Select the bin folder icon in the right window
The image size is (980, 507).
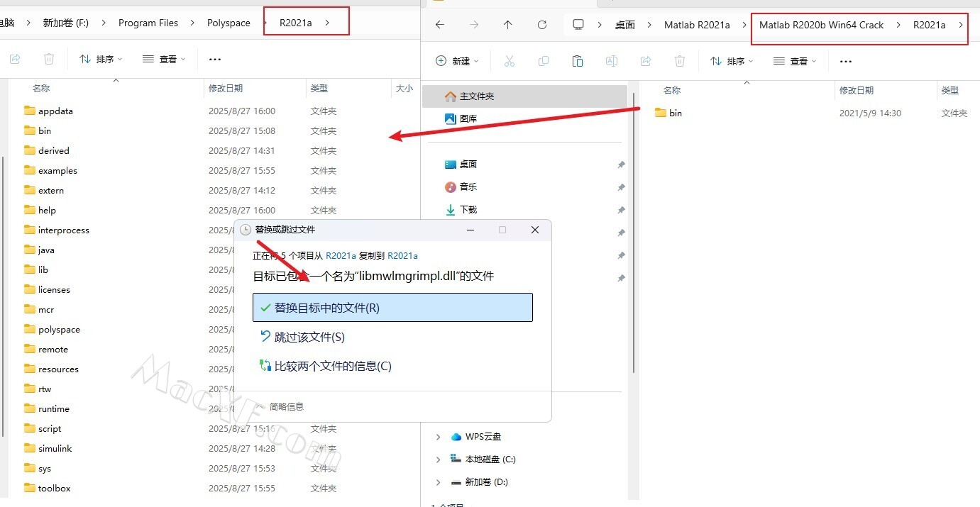[x=661, y=113]
